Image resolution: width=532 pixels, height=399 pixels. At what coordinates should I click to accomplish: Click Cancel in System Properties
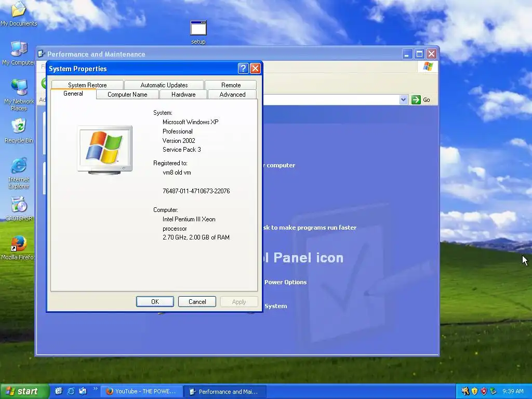[x=197, y=302]
